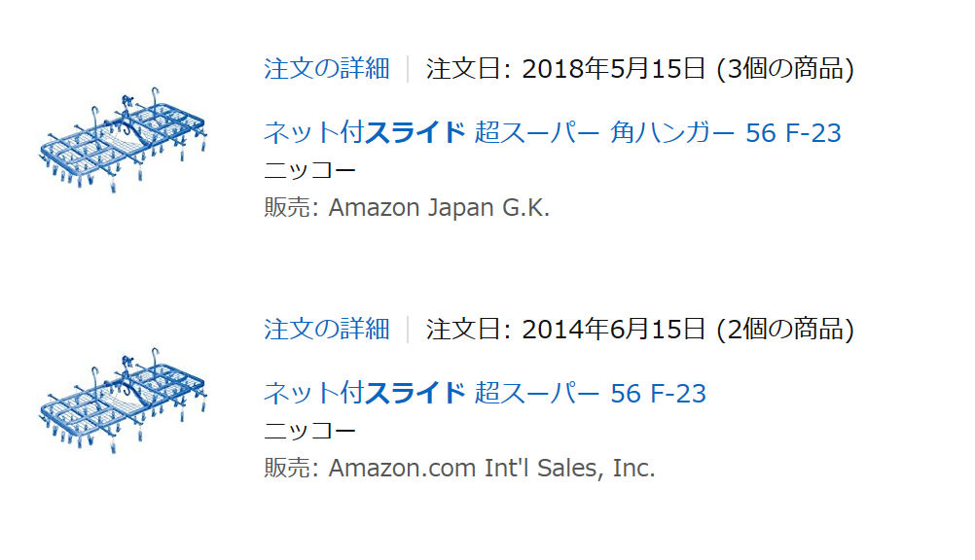Click bold スライド in the 角ハンガー title
Viewport: 975px width, 560px height.
tap(415, 132)
